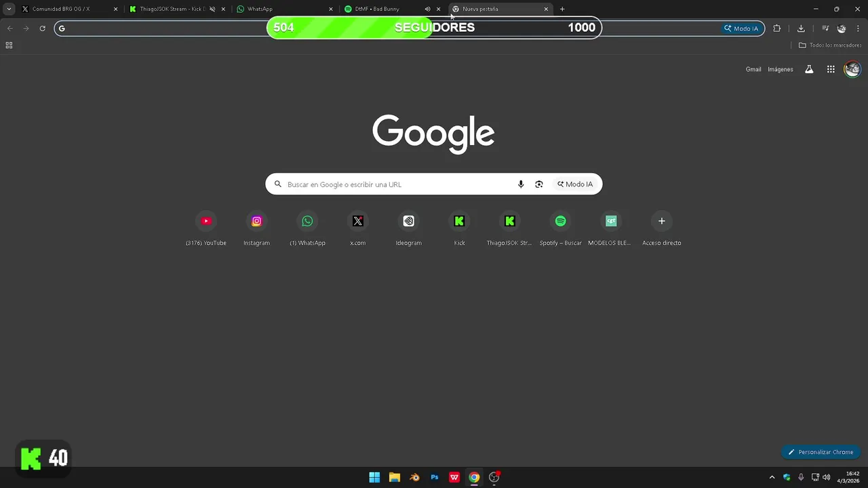
Task: Open OBS Studio from the taskbar
Action: [494, 477]
